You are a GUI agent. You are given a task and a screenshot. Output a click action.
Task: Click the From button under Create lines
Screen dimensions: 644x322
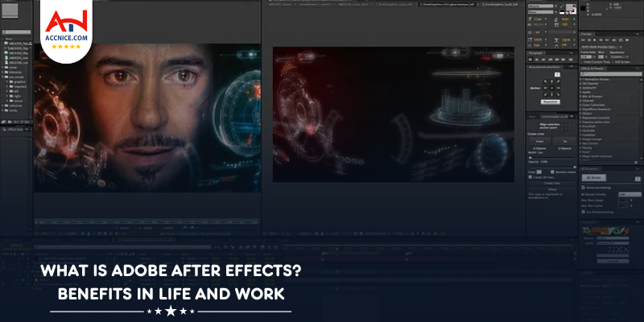[x=539, y=142]
